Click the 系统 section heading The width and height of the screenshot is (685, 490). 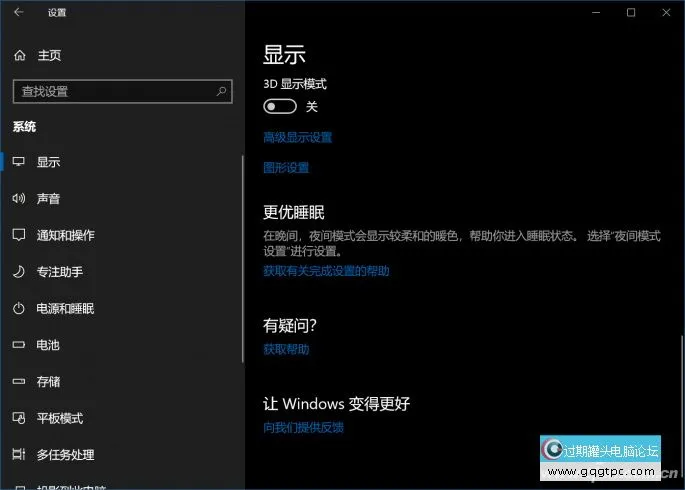click(24, 127)
